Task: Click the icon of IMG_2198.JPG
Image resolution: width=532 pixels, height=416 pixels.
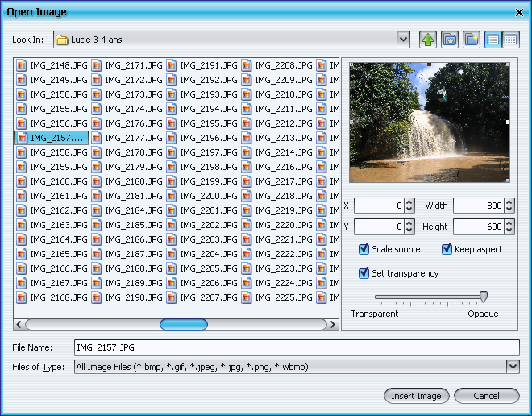Action: pos(172,167)
